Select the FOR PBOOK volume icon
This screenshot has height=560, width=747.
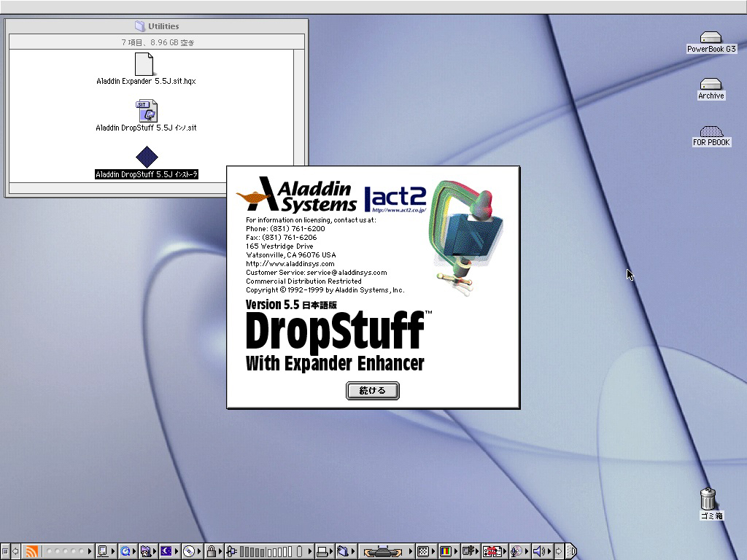pos(711,131)
